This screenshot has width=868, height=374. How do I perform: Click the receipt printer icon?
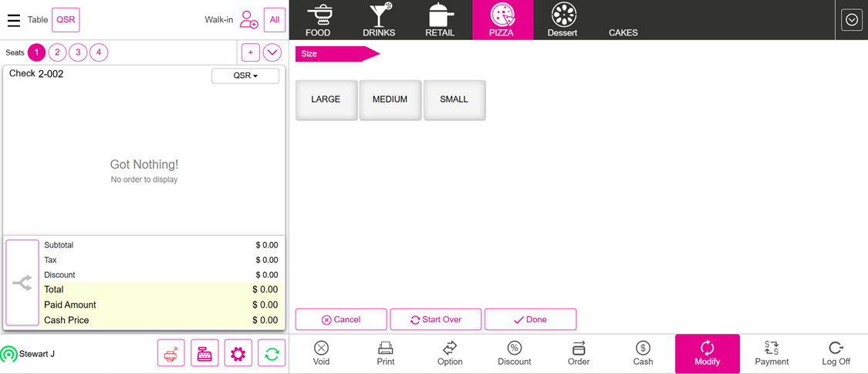pyautogui.click(x=171, y=353)
